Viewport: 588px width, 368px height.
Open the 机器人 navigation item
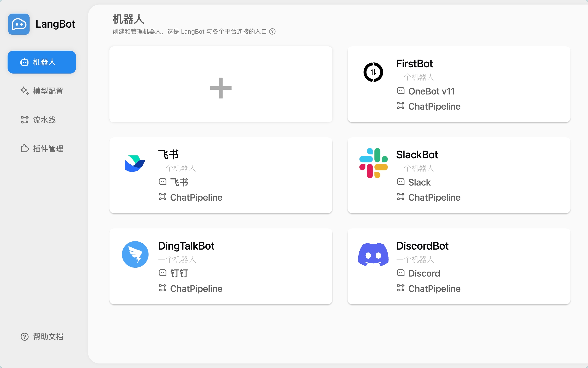click(42, 62)
